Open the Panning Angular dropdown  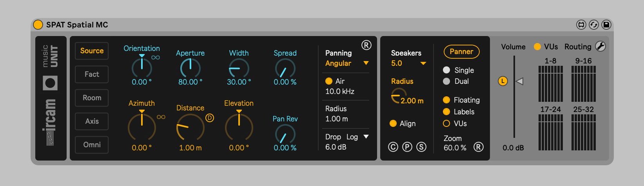pyautogui.click(x=347, y=63)
